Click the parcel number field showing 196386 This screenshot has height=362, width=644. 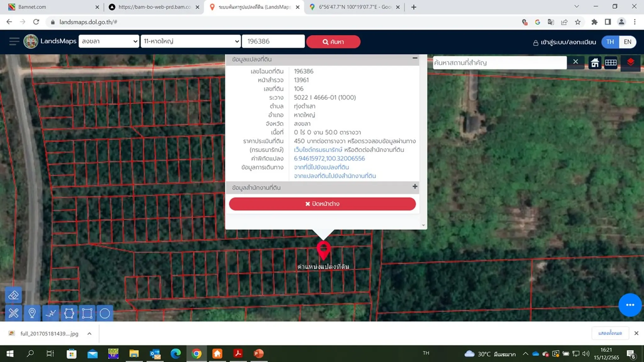point(273,41)
